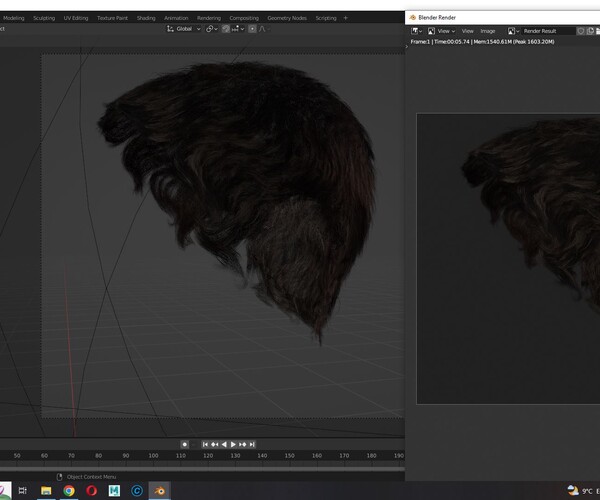Screen dimensions: 600x500
Task: Open the image browse dropdown beside Render Result
Action: click(x=513, y=31)
